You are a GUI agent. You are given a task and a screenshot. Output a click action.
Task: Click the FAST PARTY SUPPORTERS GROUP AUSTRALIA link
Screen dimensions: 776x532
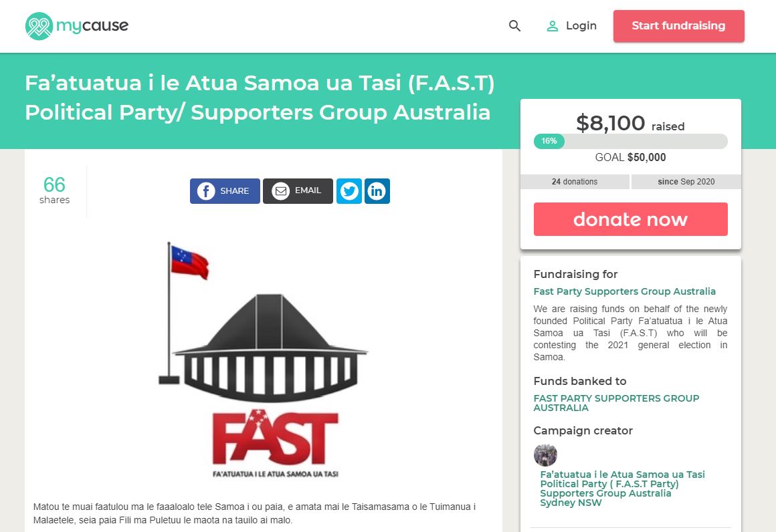(616, 402)
